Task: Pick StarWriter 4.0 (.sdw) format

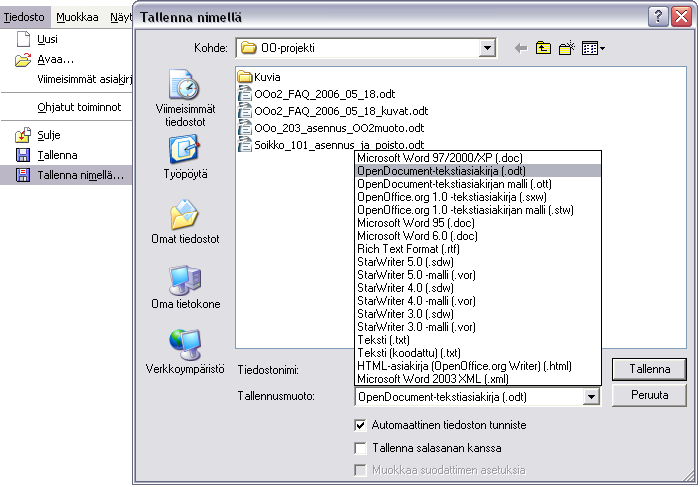Action: point(478,287)
